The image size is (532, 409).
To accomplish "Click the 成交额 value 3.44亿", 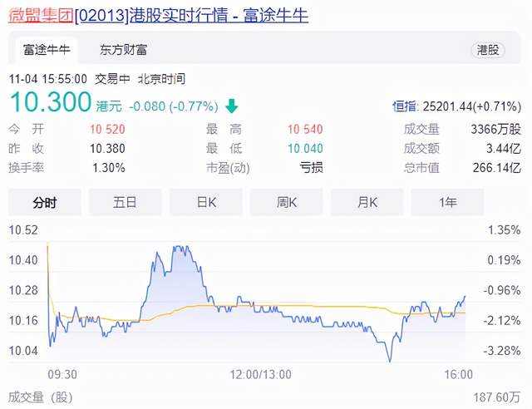I will 504,148.
